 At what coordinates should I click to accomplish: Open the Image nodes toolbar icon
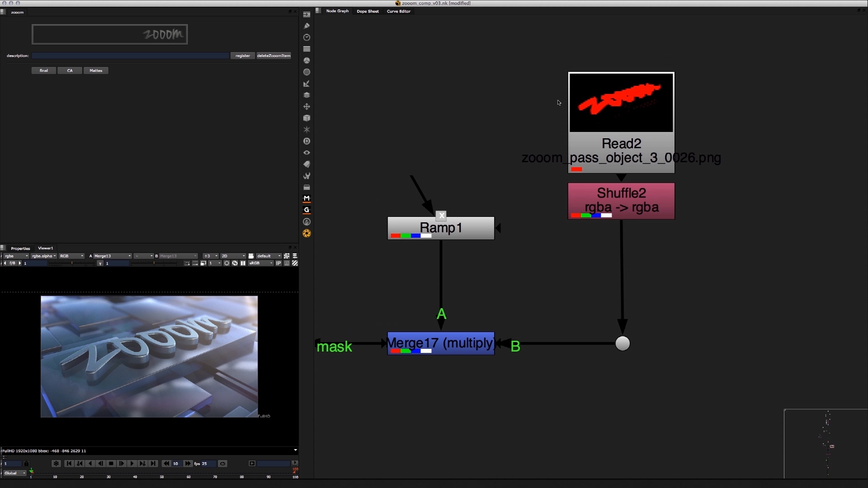(307, 14)
